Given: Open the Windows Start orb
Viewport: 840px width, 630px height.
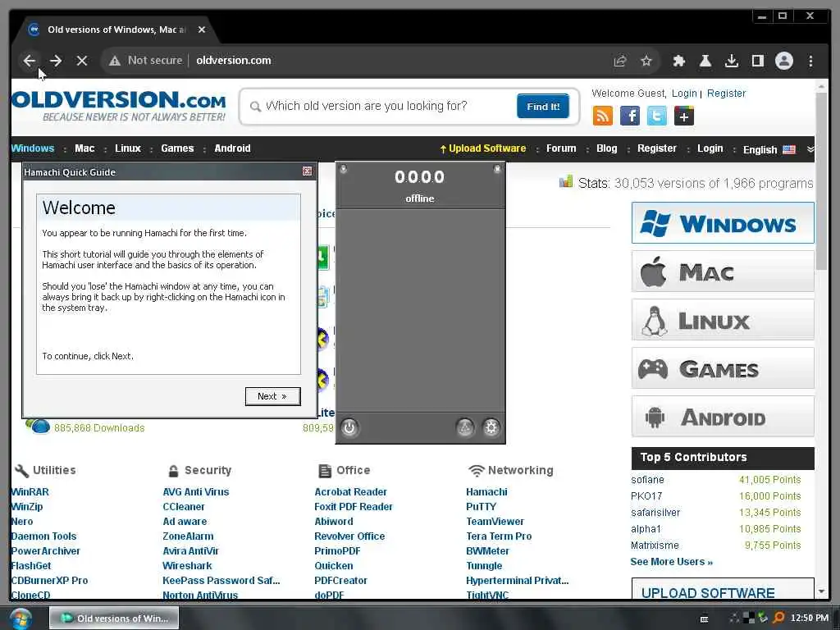Looking at the screenshot, I should pyautogui.click(x=21, y=619).
